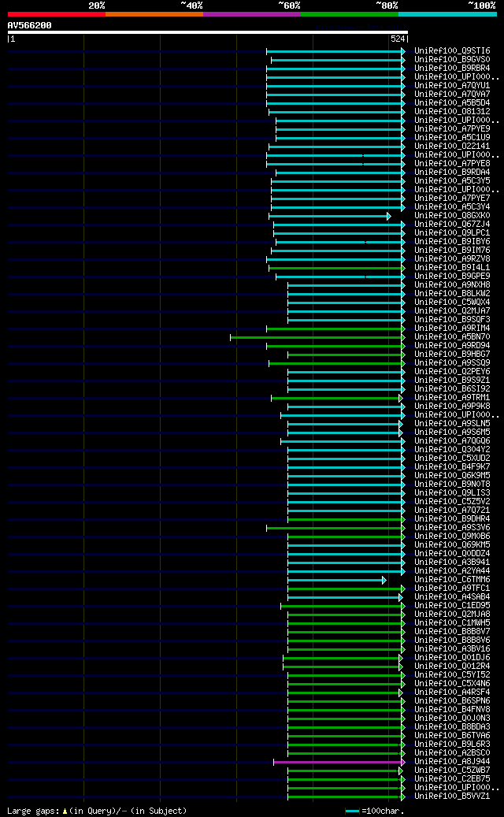Click the short cyan bar for C6TMM6
504x817 pixels.
pyautogui.click(x=337, y=580)
